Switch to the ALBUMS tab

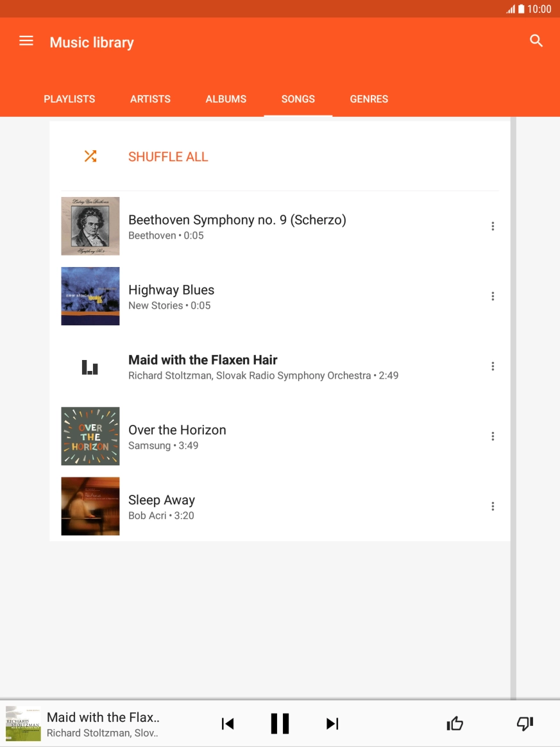coord(226,99)
